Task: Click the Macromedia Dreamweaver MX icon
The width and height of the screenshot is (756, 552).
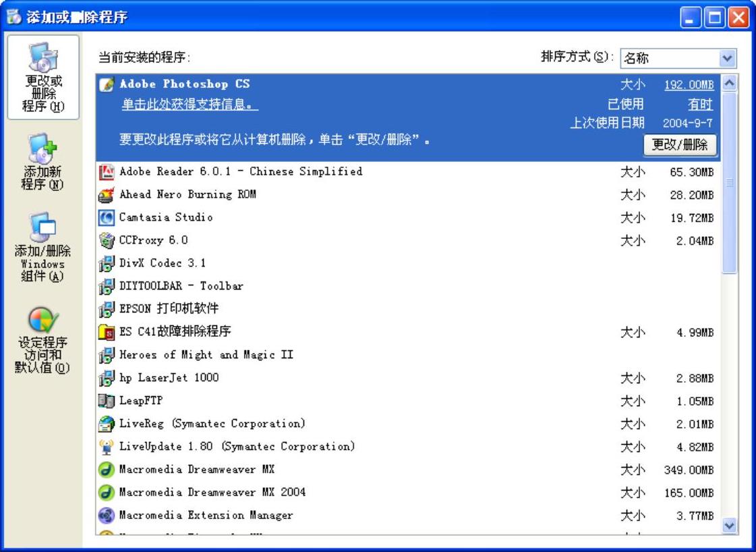Action: click(x=106, y=470)
